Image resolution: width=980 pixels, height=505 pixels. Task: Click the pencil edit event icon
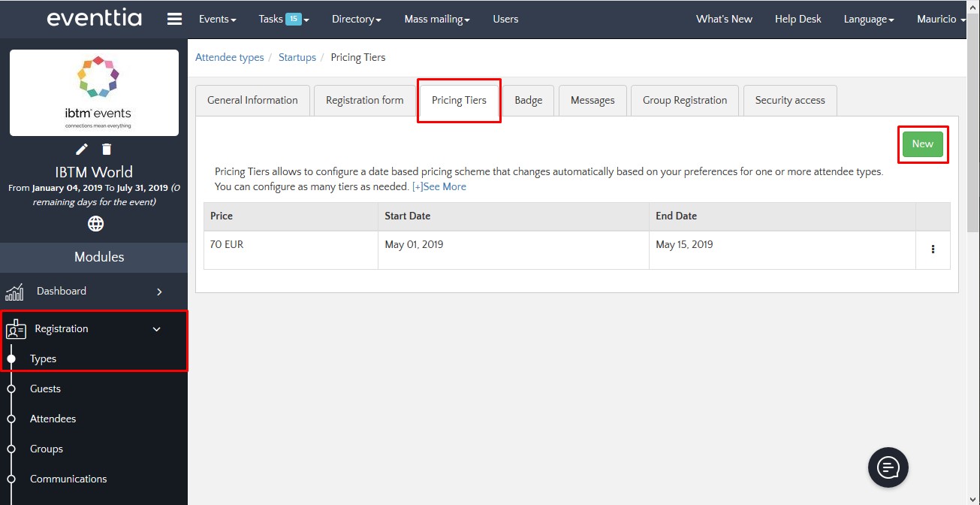pyautogui.click(x=82, y=149)
